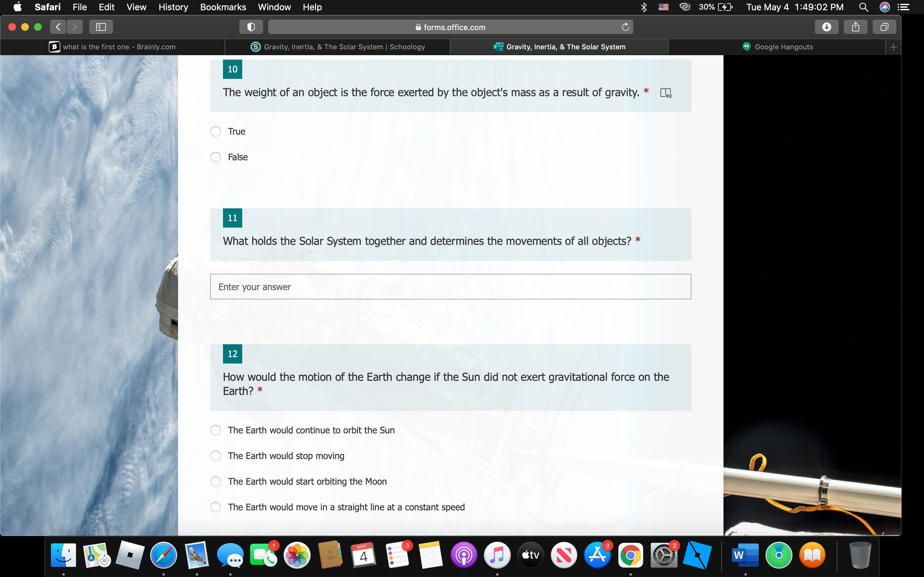Select 'Earth would continue to orbit the Sun'
Screen dimensions: 924x577
216,430
